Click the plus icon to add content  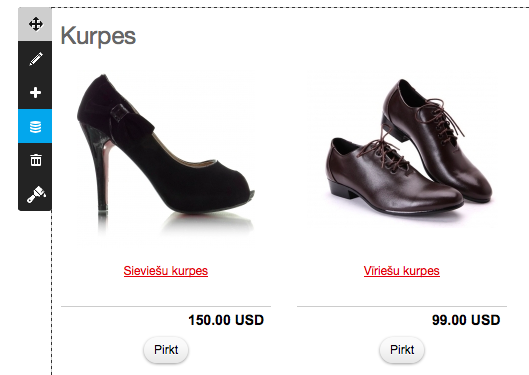(x=35, y=92)
